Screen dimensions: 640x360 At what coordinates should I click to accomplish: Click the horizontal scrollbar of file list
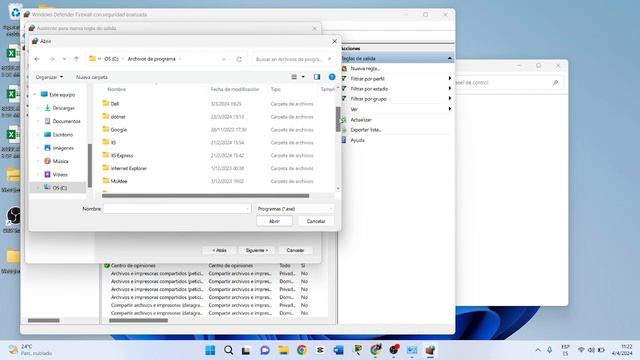205,196
